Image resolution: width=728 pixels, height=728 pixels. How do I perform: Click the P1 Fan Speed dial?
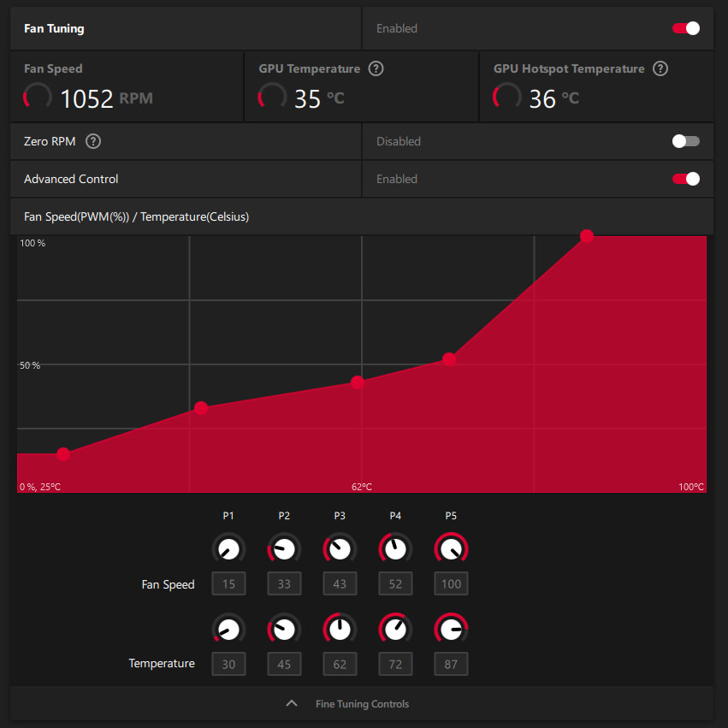pyautogui.click(x=228, y=549)
